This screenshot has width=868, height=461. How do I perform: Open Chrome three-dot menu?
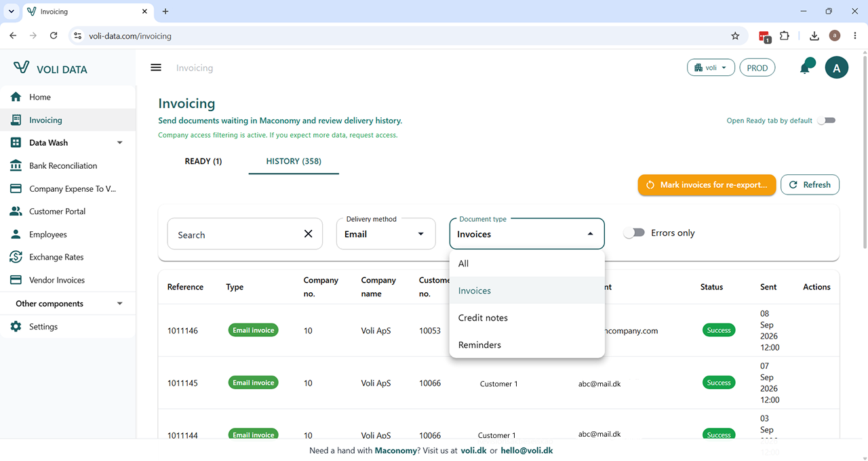click(x=854, y=36)
